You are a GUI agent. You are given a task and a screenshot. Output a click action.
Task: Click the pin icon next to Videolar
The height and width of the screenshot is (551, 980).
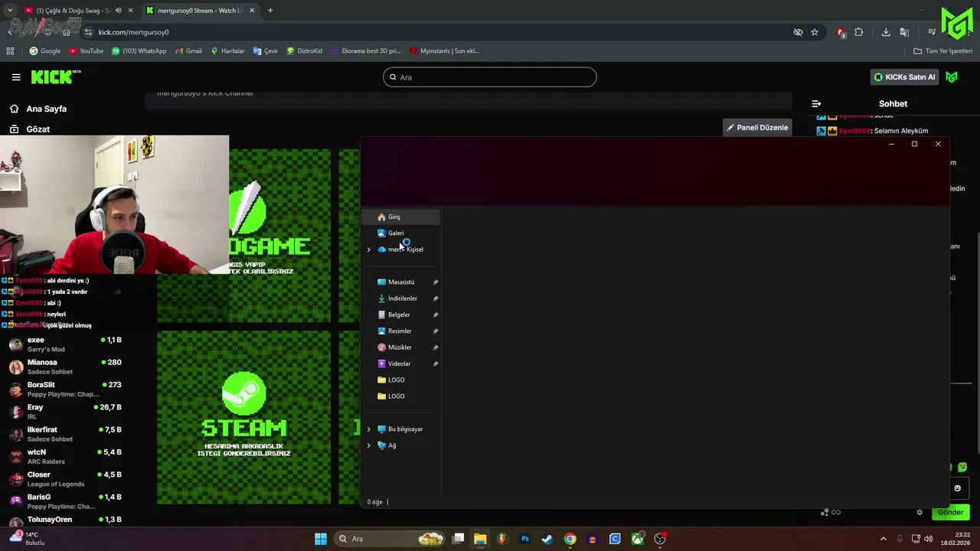436,364
